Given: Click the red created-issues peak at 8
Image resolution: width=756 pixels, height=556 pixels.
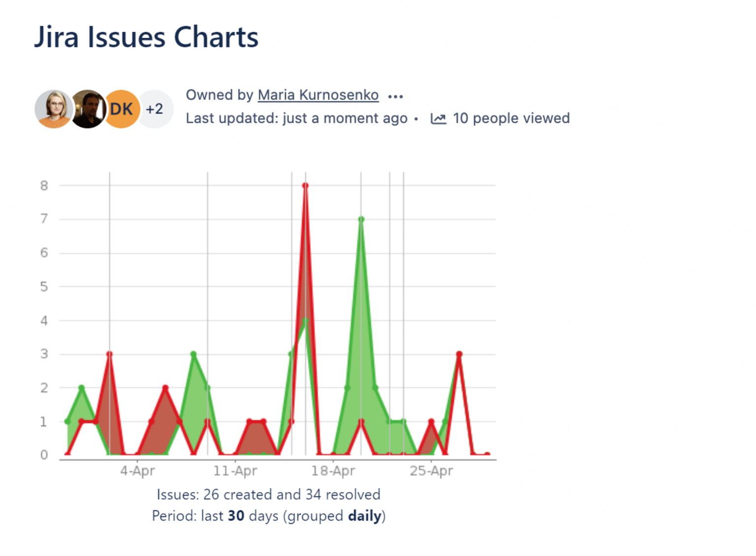Looking at the screenshot, I should coord(305,185).
